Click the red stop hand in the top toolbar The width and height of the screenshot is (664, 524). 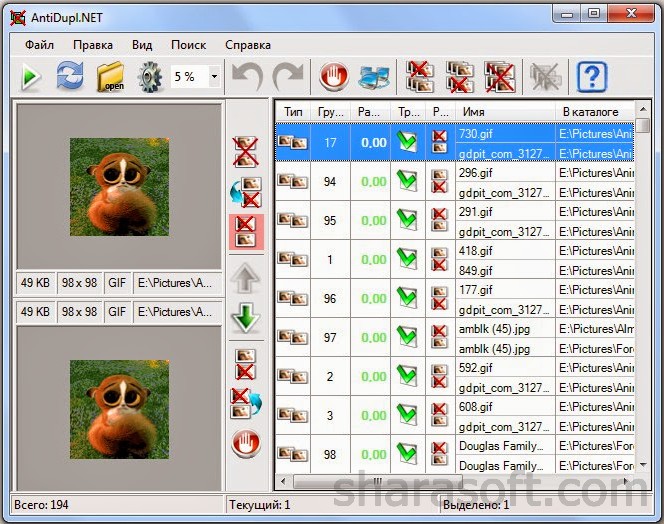coord(334,77)
